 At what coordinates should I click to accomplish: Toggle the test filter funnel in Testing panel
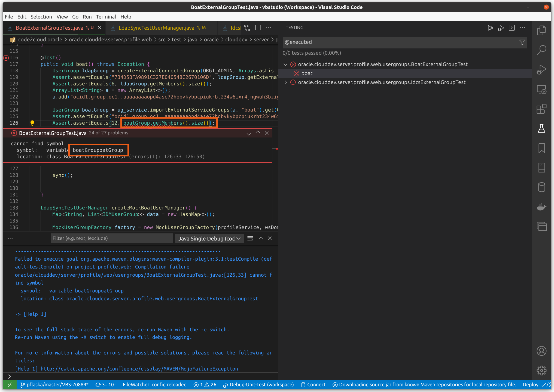(522, 42)
